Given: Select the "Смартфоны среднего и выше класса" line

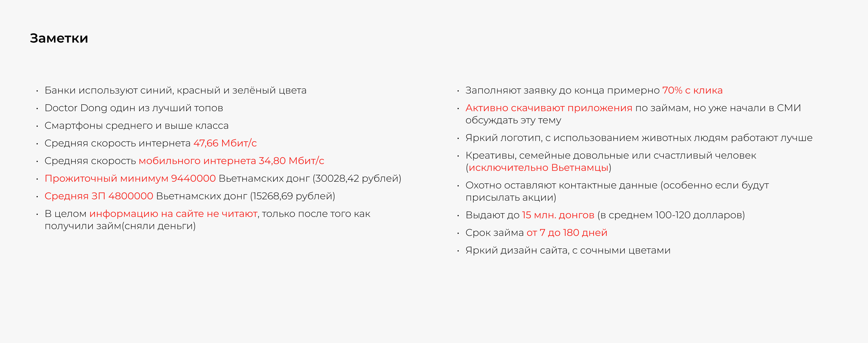Looking at the screenshot, I should pos(136,126).
